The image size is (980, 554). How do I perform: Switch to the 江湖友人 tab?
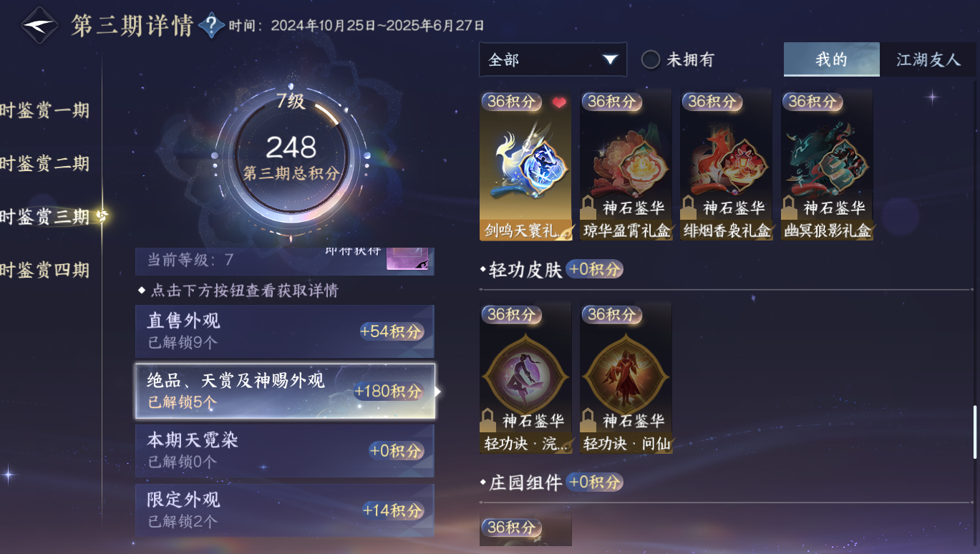928,59
